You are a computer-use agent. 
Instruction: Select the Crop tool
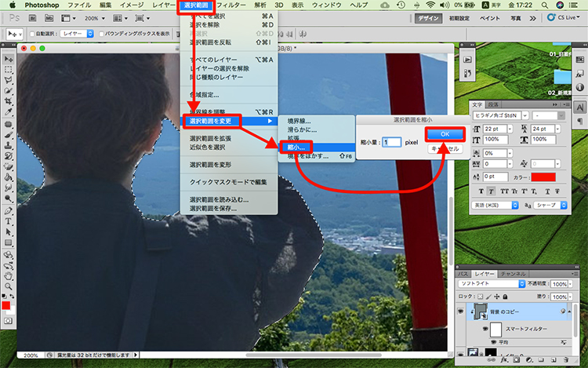coord(9,101)
